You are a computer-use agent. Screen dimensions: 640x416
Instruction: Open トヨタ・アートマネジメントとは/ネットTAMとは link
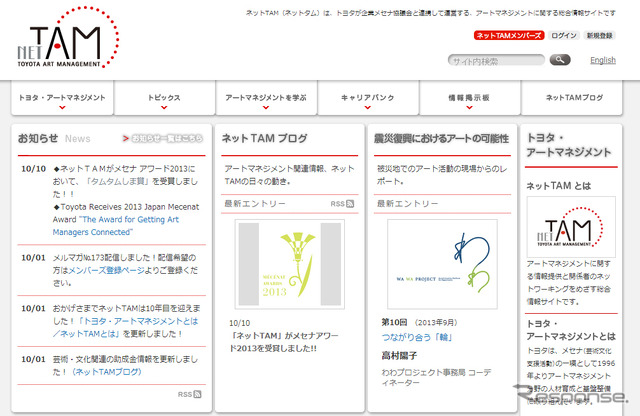click(x=126, y=327)
